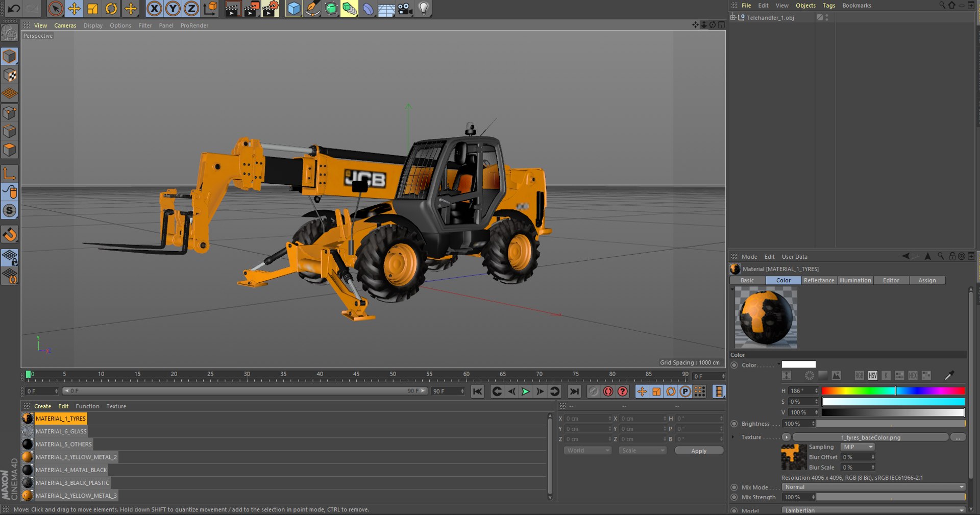Switch to Texture mode in left sidebar
980x515 pixels.
click(10, 75)
